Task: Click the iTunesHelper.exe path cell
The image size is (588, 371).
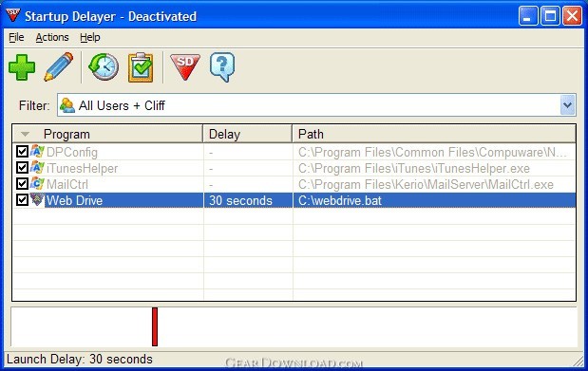Action: 434,168
